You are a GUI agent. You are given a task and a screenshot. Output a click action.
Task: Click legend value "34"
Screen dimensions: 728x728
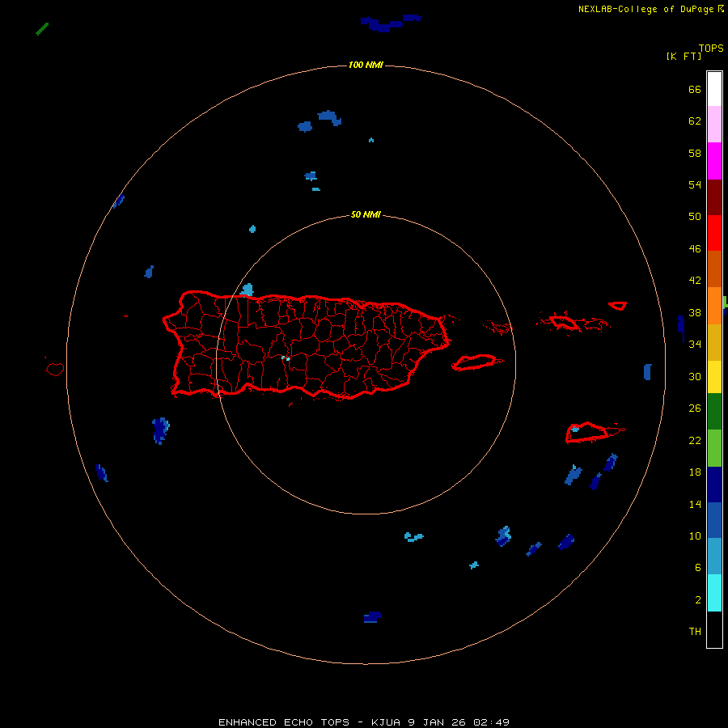point(695,344)
